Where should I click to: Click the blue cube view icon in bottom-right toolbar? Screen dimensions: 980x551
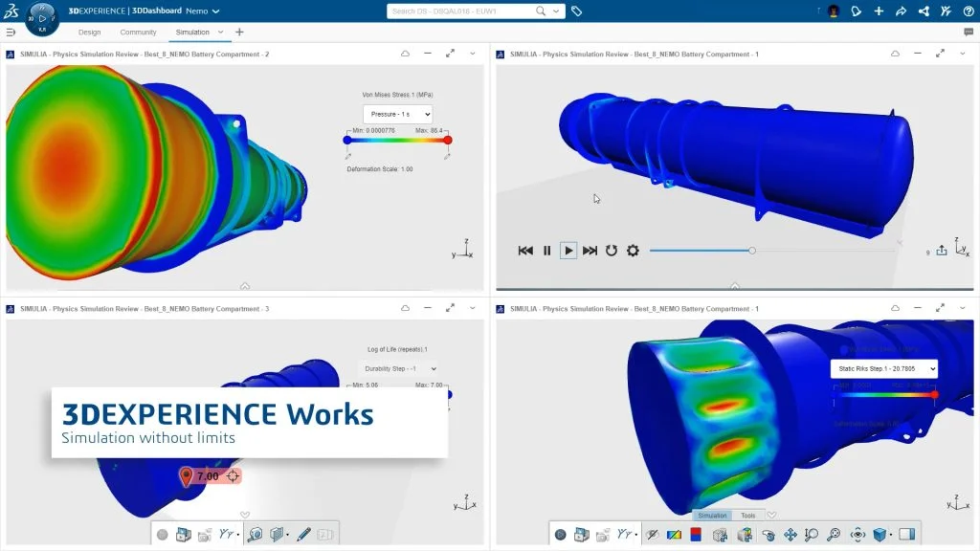point(880,535)
